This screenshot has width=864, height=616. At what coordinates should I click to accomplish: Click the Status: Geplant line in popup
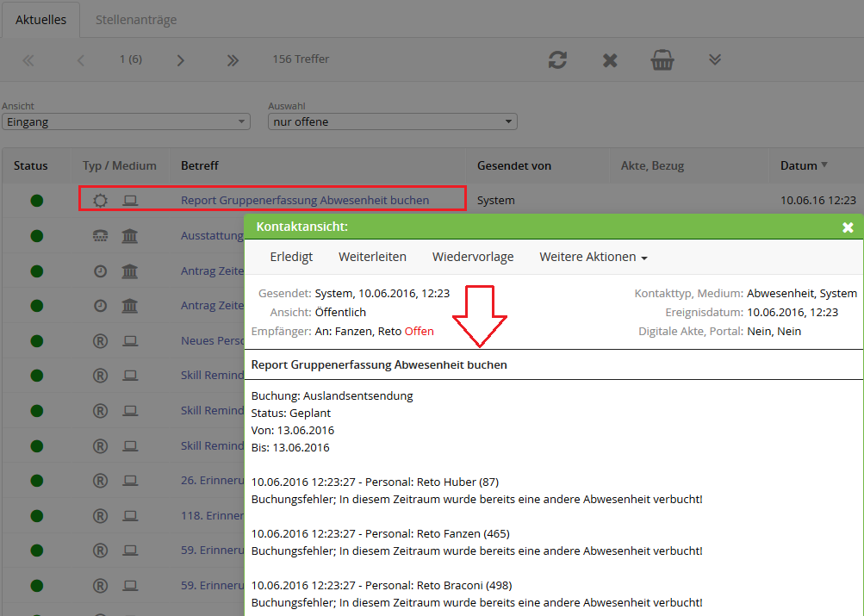point(291,413)
